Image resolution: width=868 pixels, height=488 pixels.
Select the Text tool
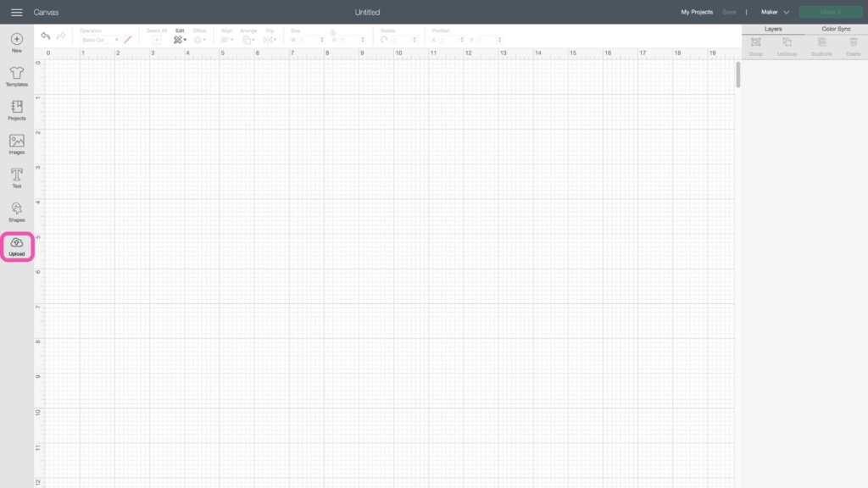(x=17, y=178)
